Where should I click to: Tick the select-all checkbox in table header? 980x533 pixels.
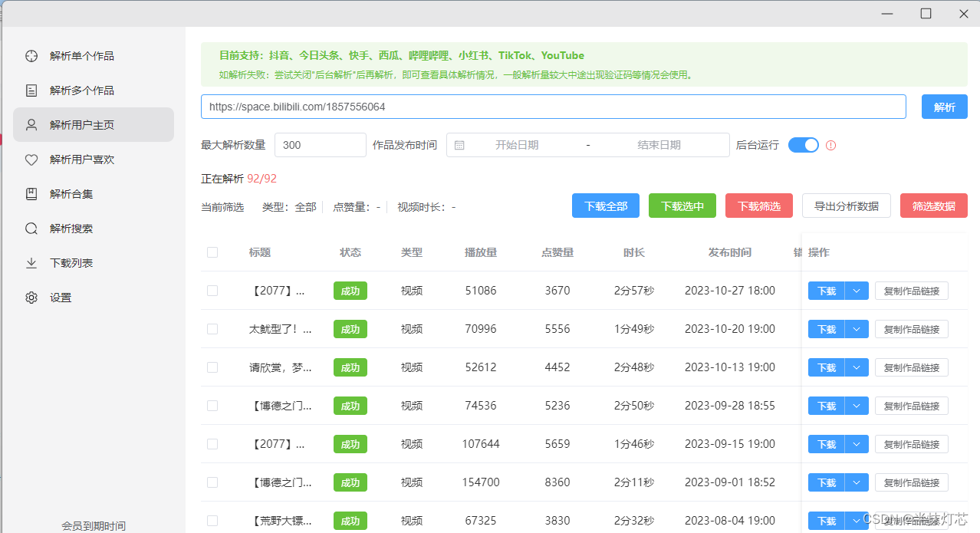coord(212,252)
